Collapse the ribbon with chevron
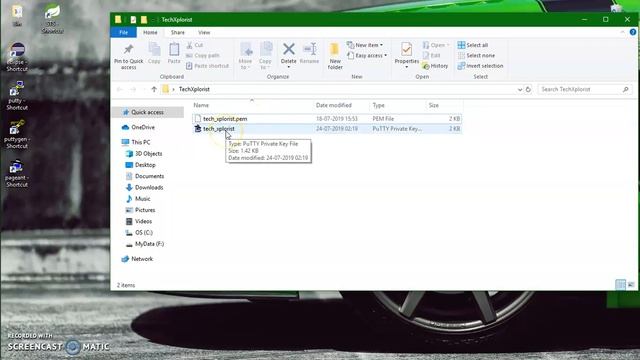Screen dimensions: 640x360 (x=622, y=32)
